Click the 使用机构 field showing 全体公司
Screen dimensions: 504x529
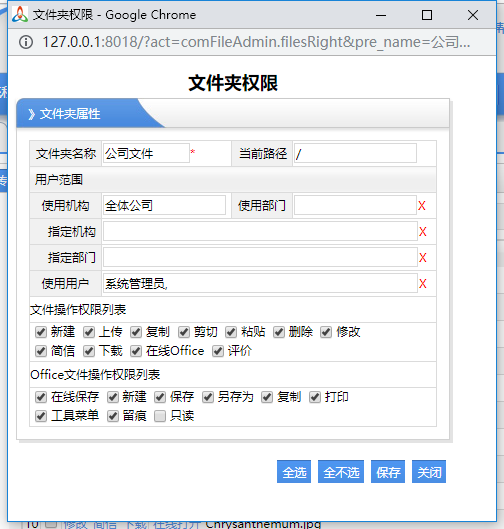click(x=164, y=205)
